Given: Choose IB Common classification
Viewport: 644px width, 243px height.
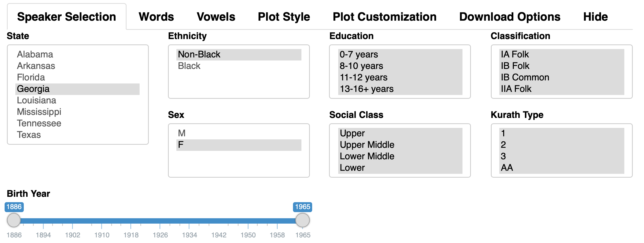Looking at the screenshot, I should click(x=562, y=77).
